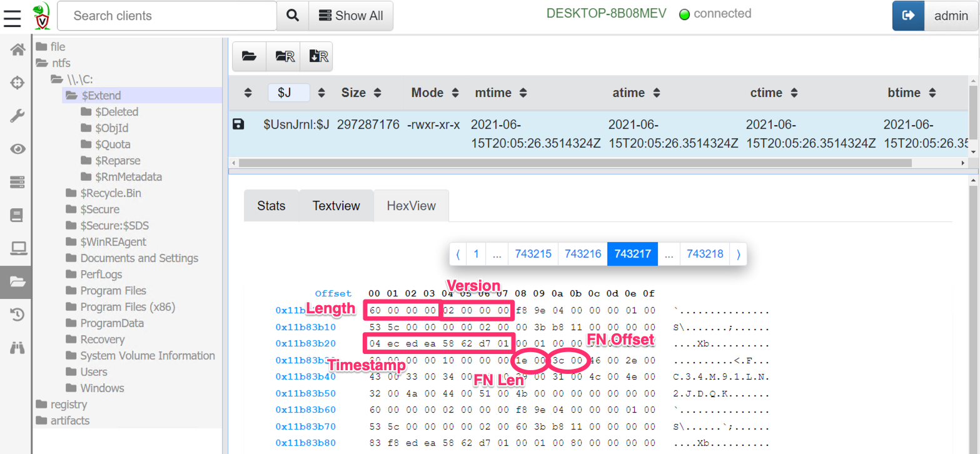Open Notebooks book icon in sidebar
Viewport: 980px width, 454px height.
click(17, 216)
